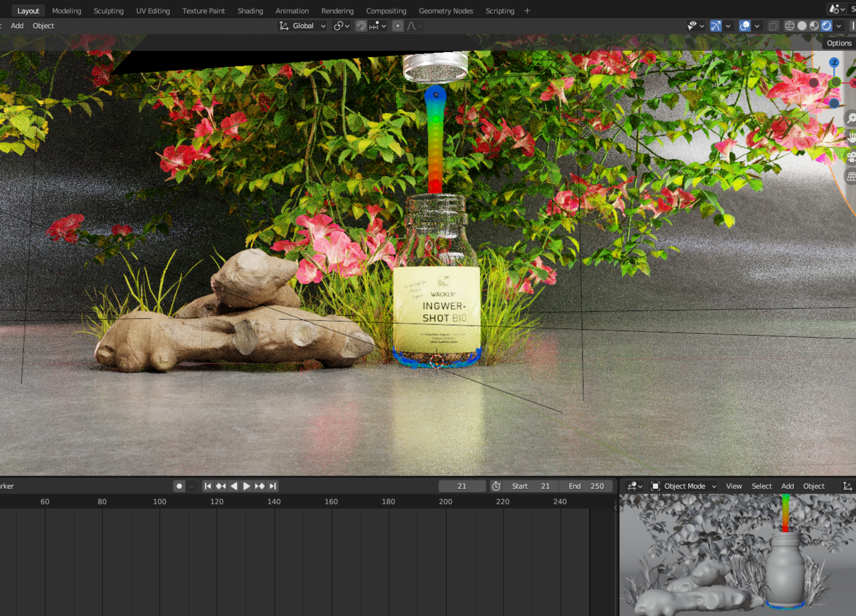Click the snapping magnet icon

pyautogui.click(x=360, y=25)
